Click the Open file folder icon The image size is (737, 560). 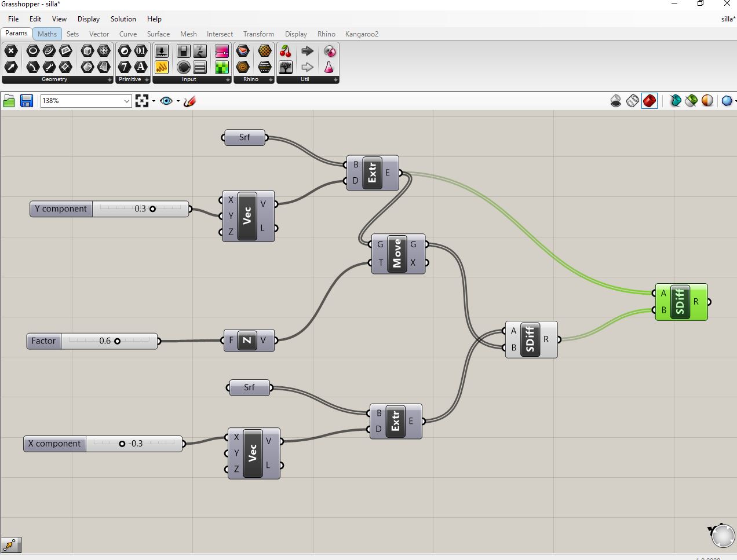(9, 101)
